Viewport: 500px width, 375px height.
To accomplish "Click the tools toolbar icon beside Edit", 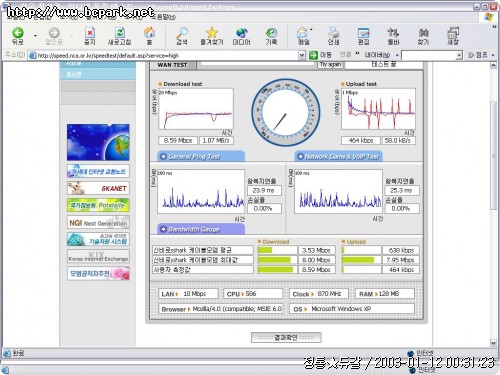I will (393, 33).
